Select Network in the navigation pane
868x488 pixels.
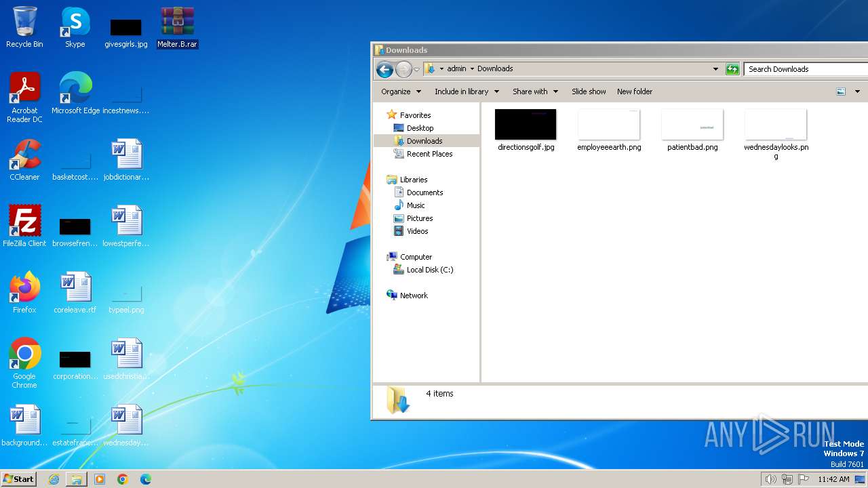click(414, 296)
